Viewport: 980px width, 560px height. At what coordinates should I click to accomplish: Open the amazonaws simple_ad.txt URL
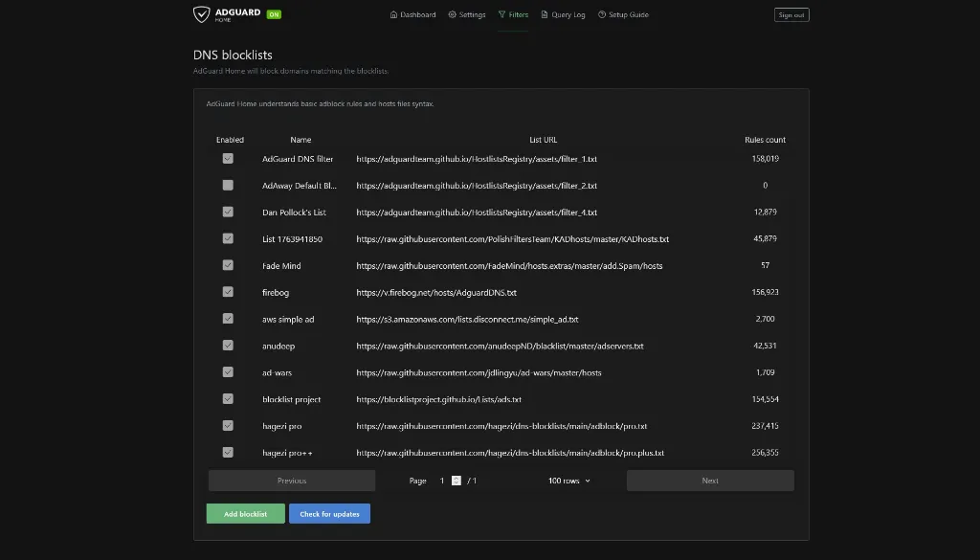click(467, 320)
